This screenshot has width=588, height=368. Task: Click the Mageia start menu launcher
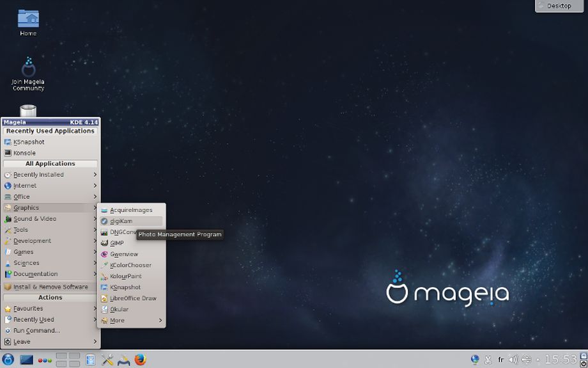click(x=8, y=360)
